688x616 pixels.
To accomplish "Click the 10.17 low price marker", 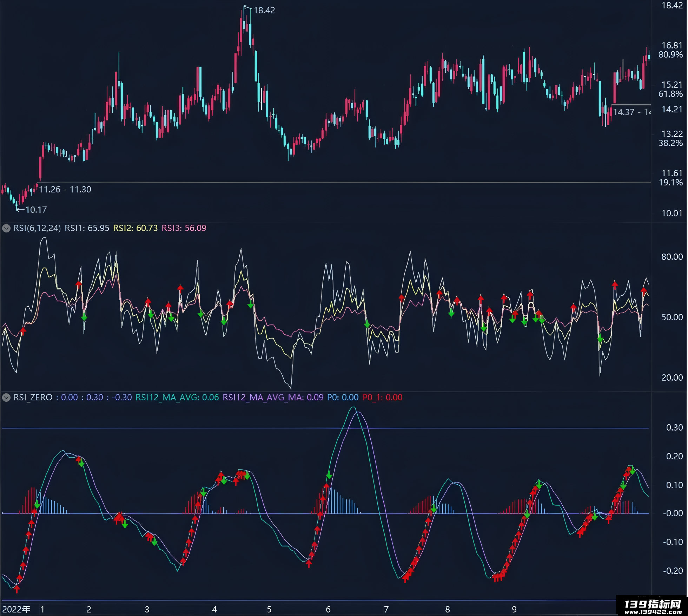I will click(x=36, y=210).
